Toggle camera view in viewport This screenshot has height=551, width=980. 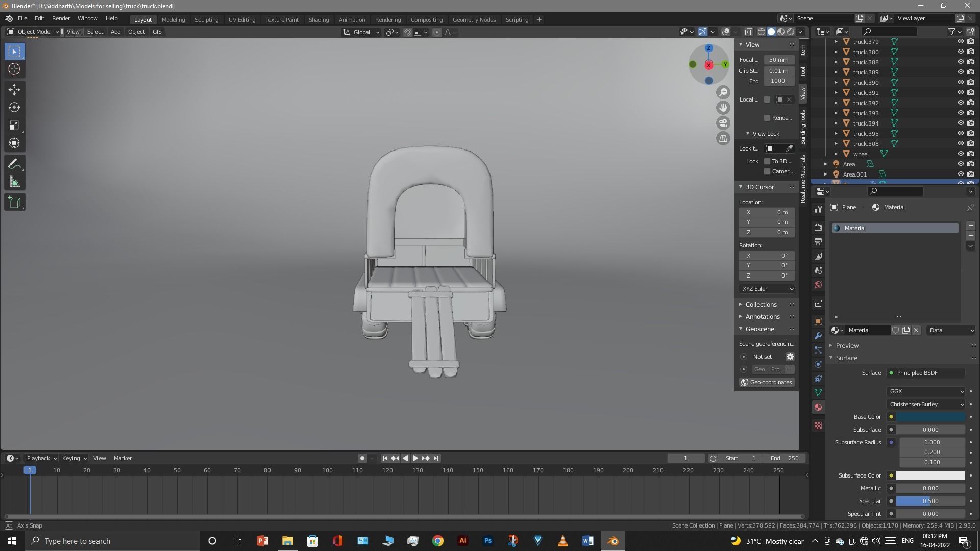[x=723, y=123]
